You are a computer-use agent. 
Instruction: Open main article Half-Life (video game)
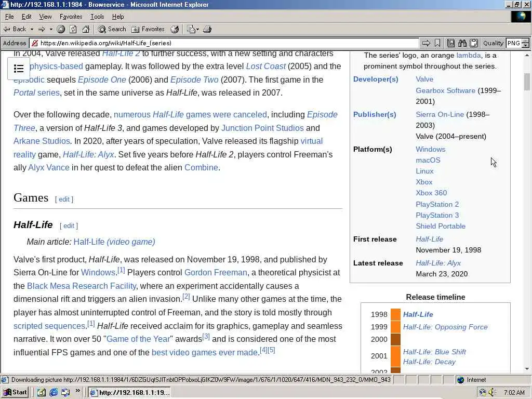coord(114,242)
